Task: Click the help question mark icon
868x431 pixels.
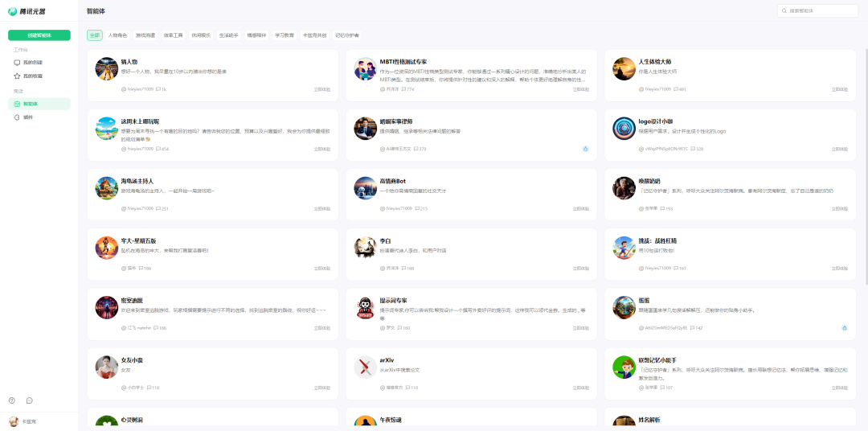Action: point(12,400)
